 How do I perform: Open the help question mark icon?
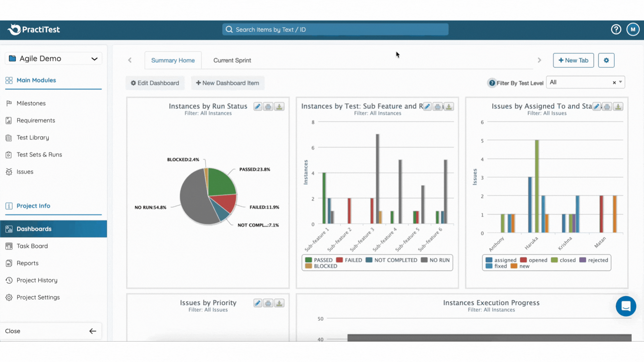tap(616, 29)
